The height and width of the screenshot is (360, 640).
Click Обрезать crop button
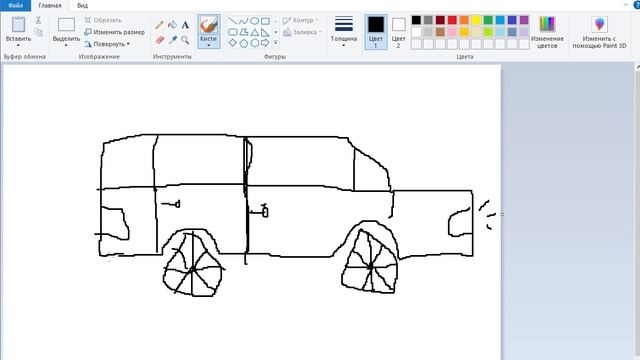(x=103, y=20)
